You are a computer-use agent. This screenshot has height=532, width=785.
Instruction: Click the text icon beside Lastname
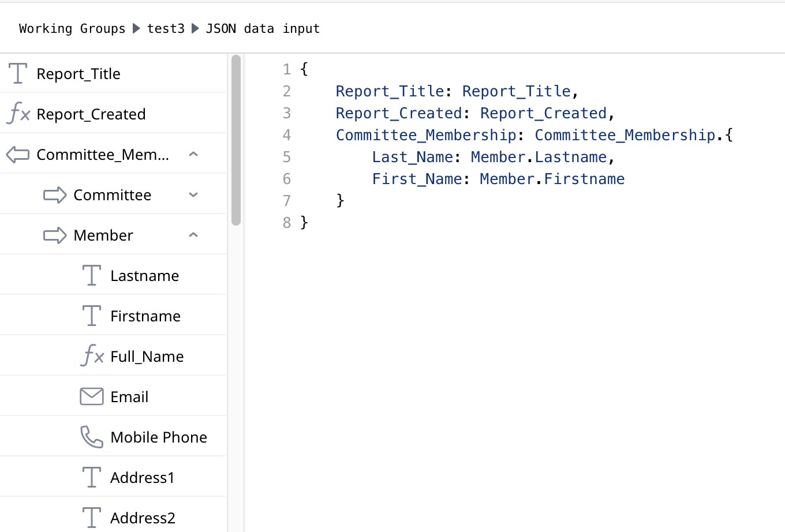click(92, 276)
